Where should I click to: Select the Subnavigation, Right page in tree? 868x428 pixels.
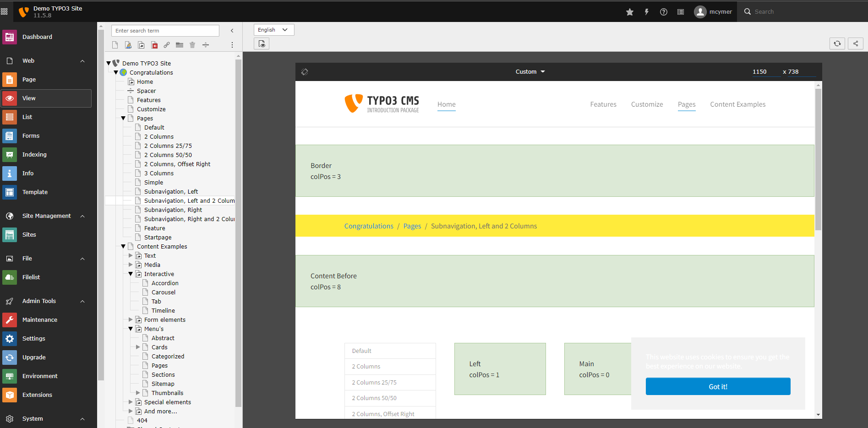(x=173, y=210)
